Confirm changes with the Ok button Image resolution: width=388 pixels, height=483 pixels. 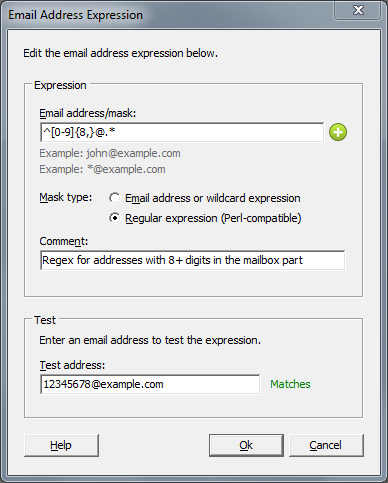(246, 445)
